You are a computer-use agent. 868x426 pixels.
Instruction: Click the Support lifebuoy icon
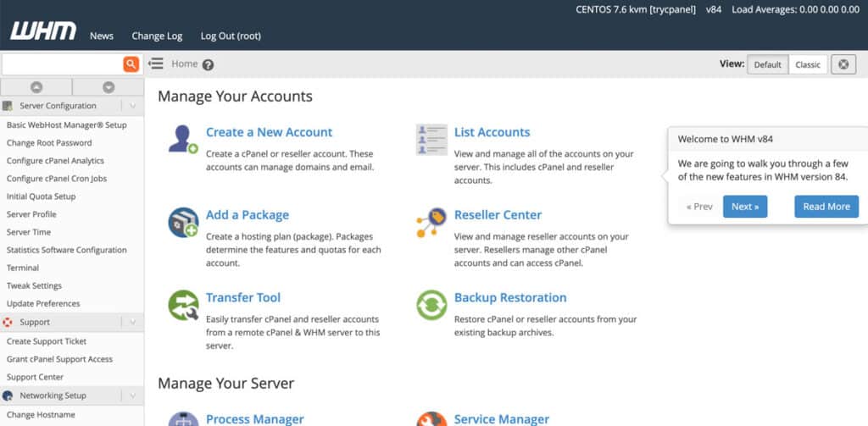coord(8,322)
